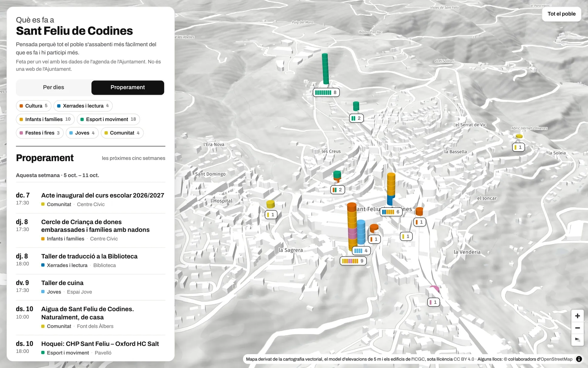Screen dimensions: 588x368
Task: Open Aigua de Sant Feliu de Codines event
Action: pos(91,317)
